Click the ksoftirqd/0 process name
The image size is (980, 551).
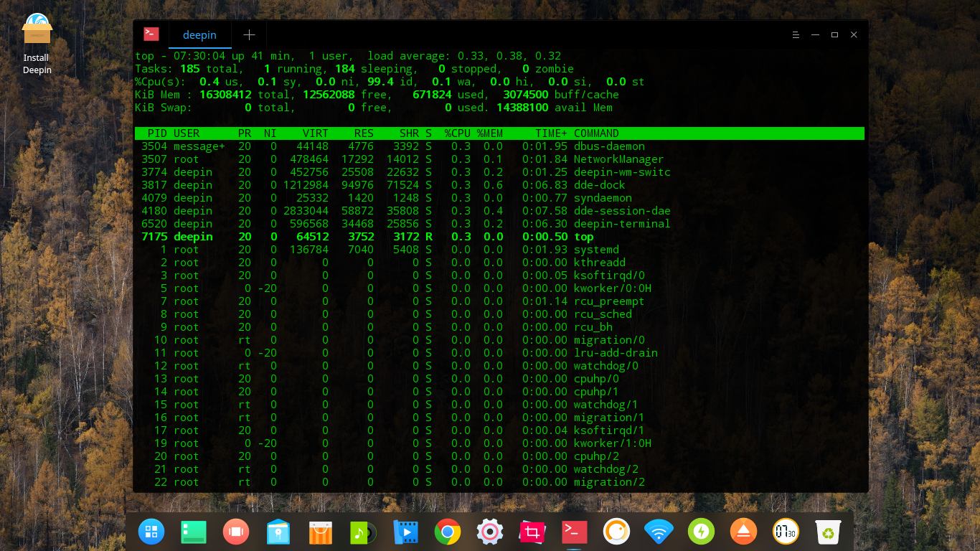(609, 275)
